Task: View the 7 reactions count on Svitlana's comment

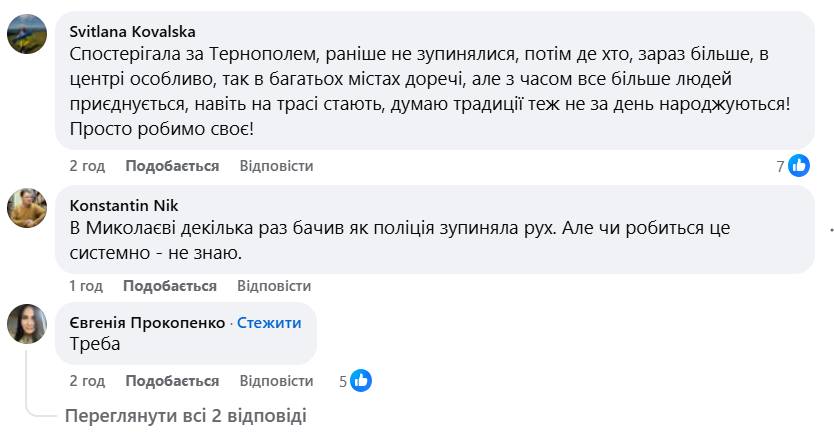Action: tap(781, 167)
